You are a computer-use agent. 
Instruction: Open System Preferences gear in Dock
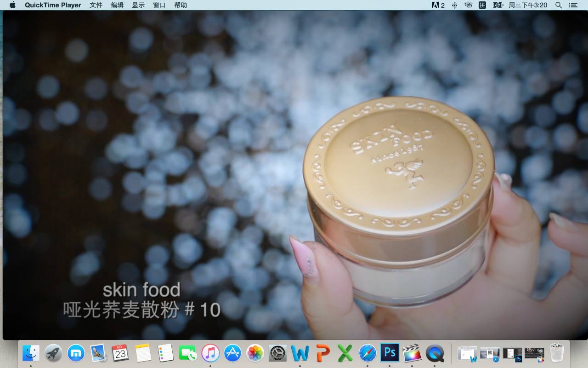pos(277,353)
